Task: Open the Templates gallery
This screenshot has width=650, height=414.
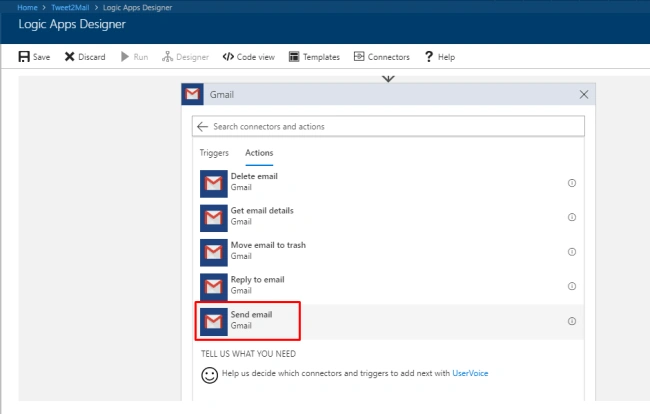Action: point(314,57)
